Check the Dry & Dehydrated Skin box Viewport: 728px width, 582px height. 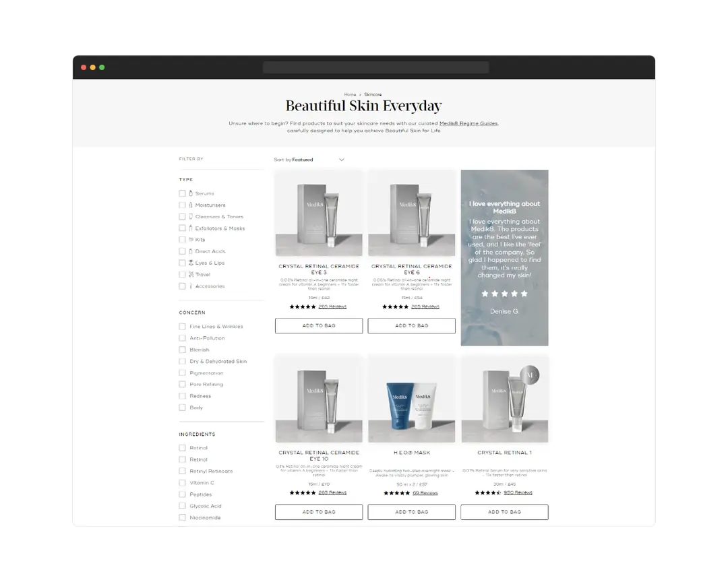(182, 361)
